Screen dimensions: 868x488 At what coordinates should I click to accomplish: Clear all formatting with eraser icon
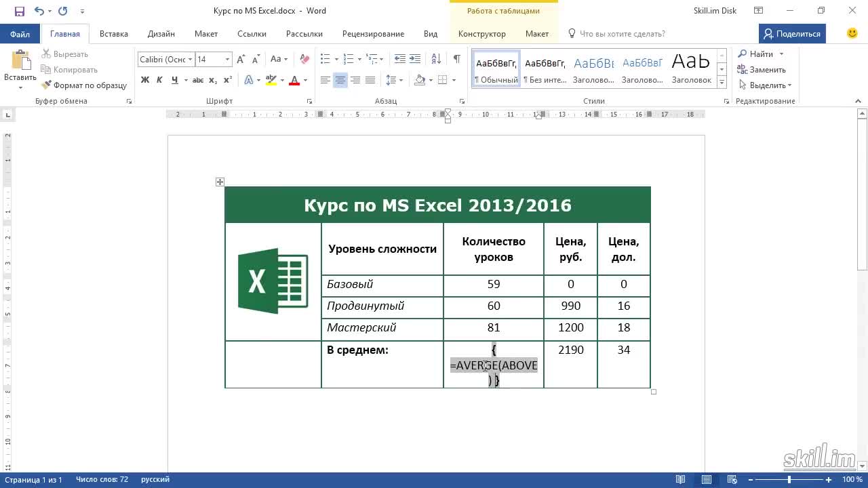[304, 60]
